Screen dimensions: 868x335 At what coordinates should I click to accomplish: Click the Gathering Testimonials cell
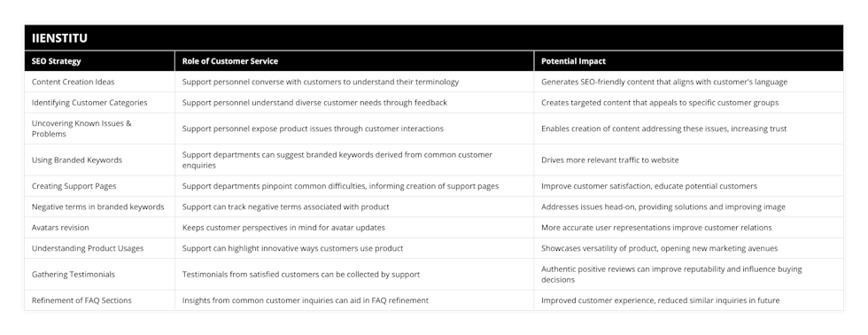click(x=99, y=274)
